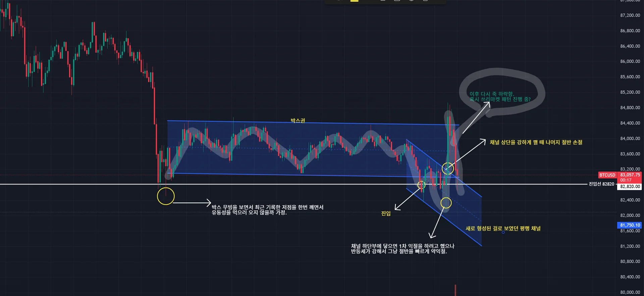The height and width of the screenshot is (296, 644).
Task: Click the 85,600.00 price scale label
Action: coord(630,77)
